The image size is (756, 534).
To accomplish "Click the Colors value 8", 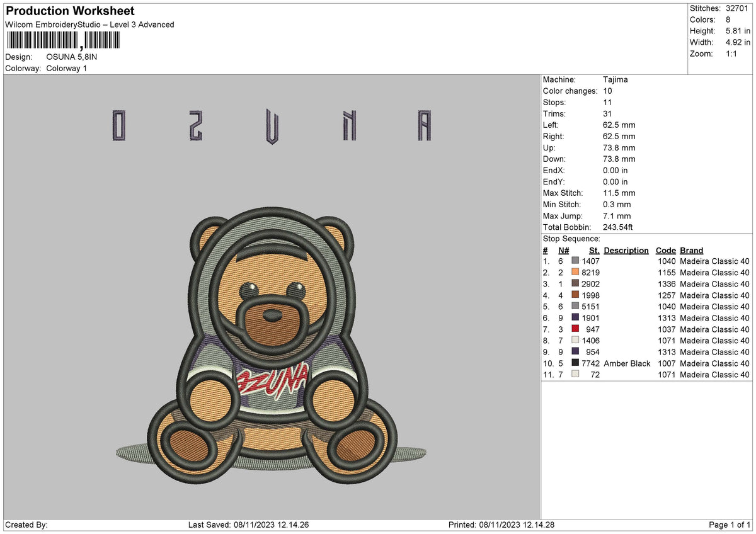I will 729,20.
